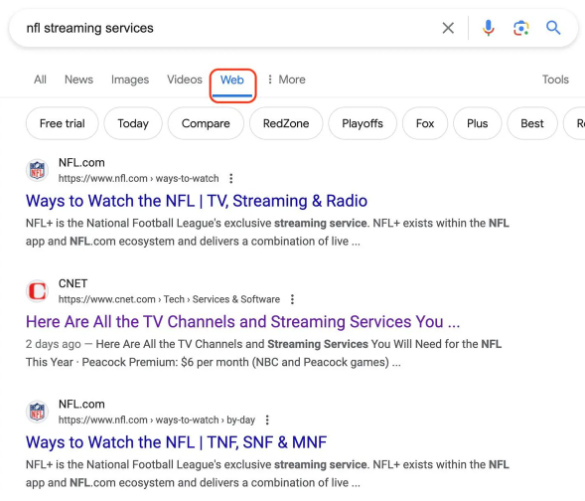Apply the RedZone filter chip

tap(286, 123)
